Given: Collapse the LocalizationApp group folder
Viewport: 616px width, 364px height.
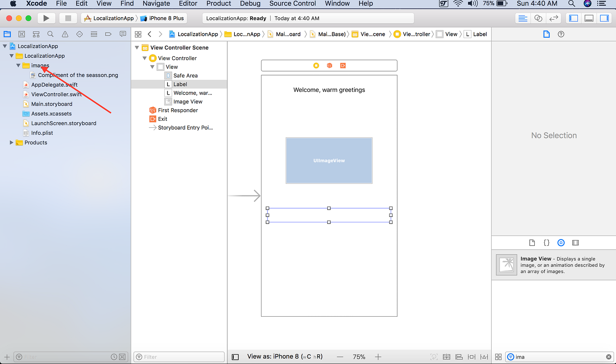Looking at the screenshot, I should (x=12, y=56).
